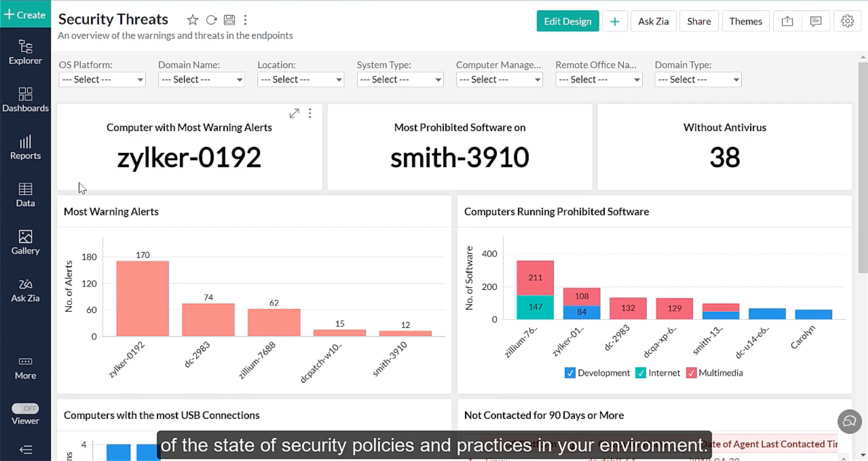Go to Reports in sidebar
The height and width of the screenshot is (461, 868).
[25, 147]
